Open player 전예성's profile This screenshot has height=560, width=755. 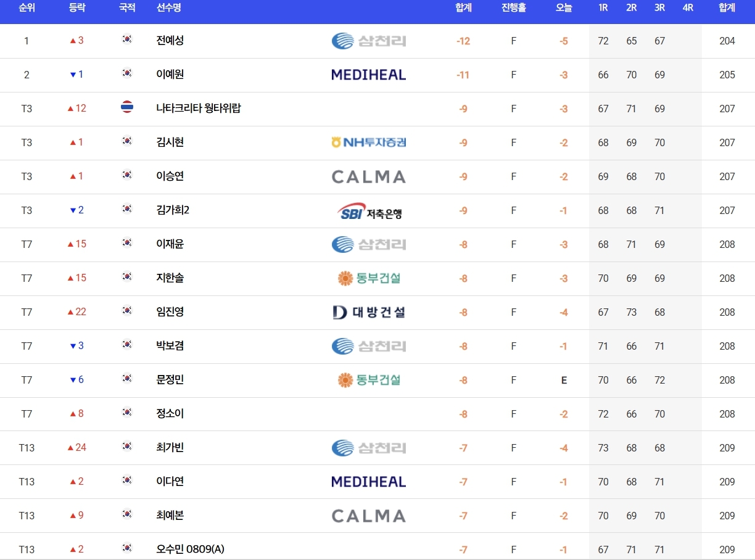point(170,41)
